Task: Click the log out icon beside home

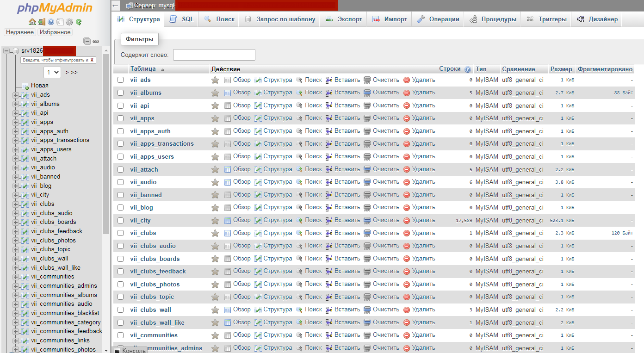Action: point(42,22)
